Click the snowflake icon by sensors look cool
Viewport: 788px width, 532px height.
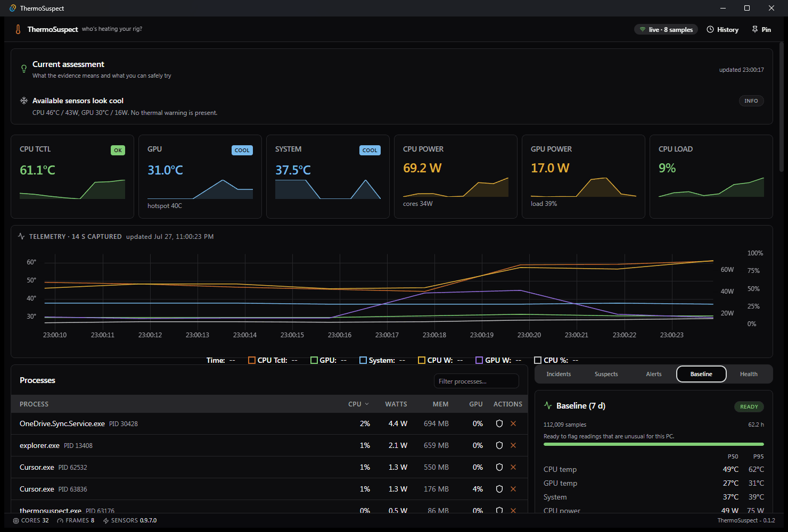pos(24,101)
